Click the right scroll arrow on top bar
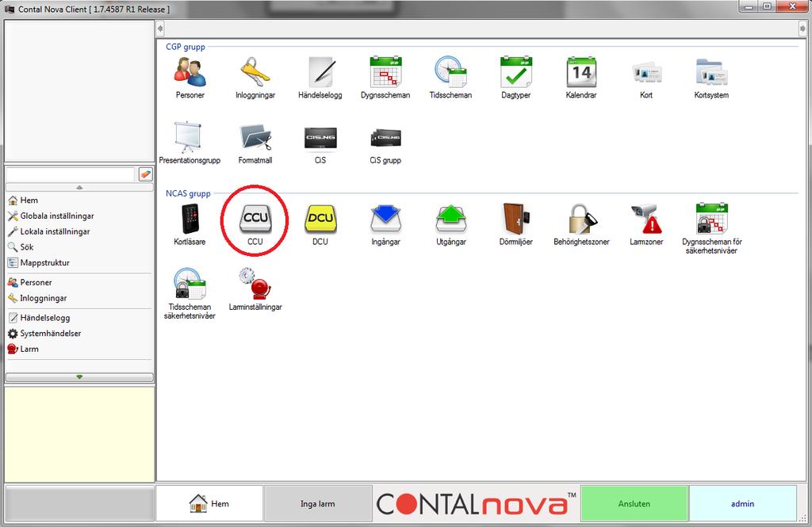 802,29
